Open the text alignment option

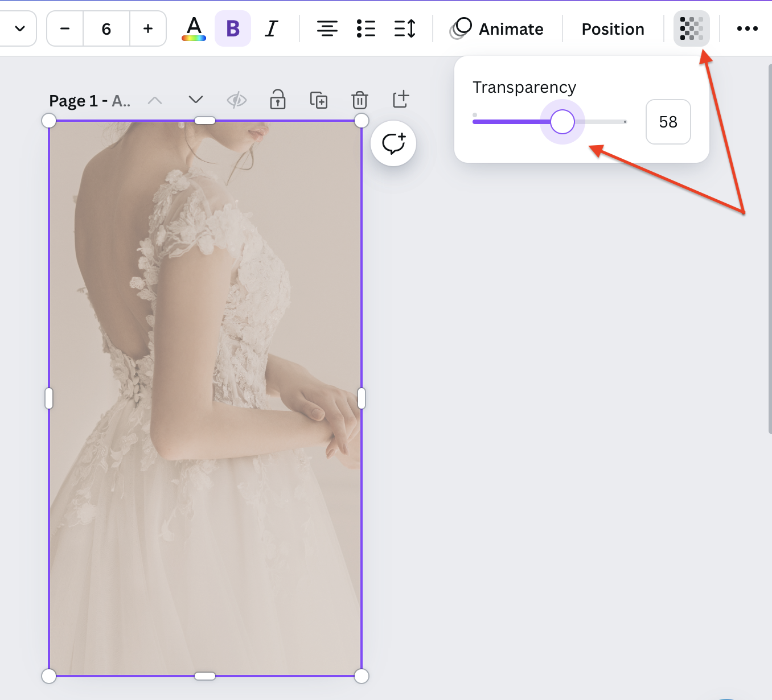[x=327, y=28]
